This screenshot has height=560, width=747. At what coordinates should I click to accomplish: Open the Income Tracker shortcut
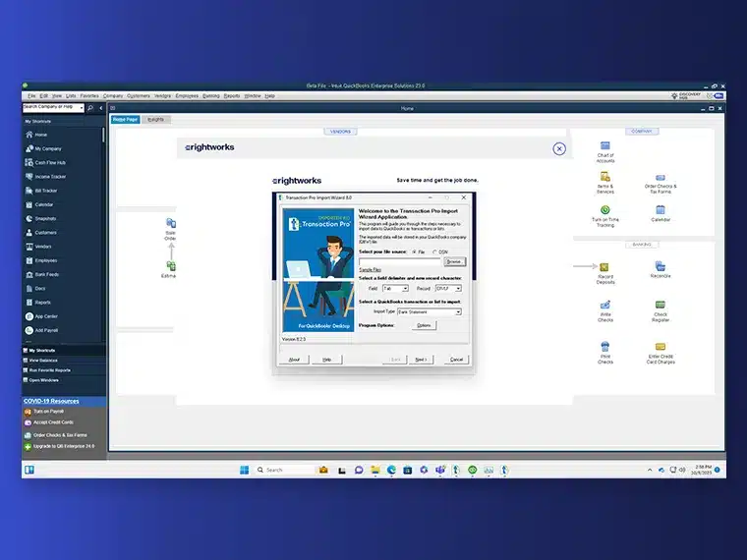(x=45, y=177)
